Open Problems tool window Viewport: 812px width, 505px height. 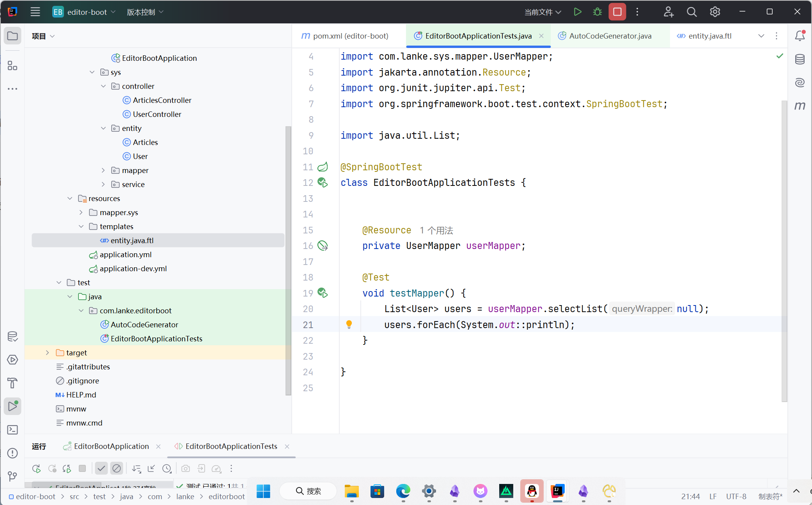pos(12,453)
